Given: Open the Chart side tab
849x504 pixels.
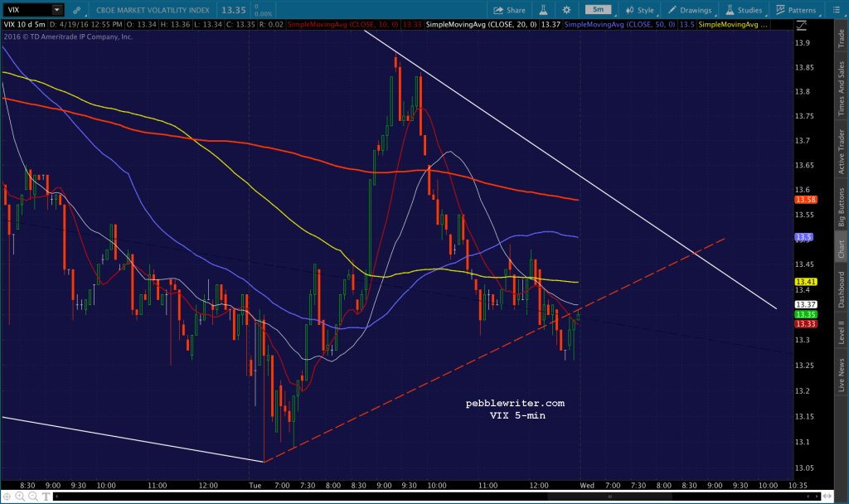Looking at the screenshot, I should click(842, 249).
